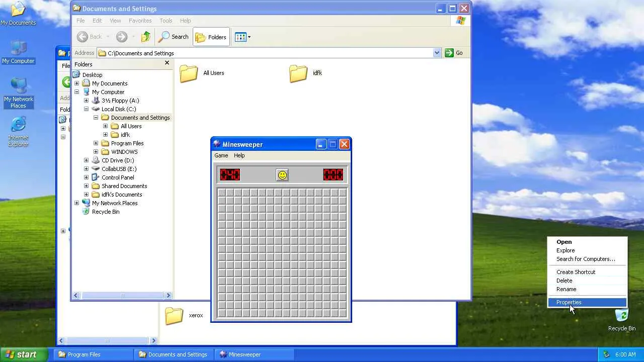The image size is (644, 362).
Task: Expand My Documents in folder tree
Action: click(76, 83)
